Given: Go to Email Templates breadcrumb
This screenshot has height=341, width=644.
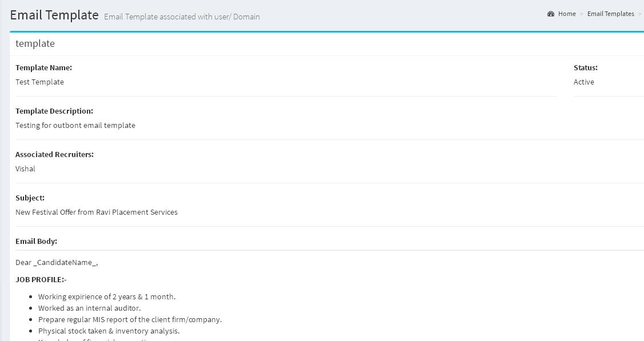Looking at the screenshot, I should [x=611, y=14].
